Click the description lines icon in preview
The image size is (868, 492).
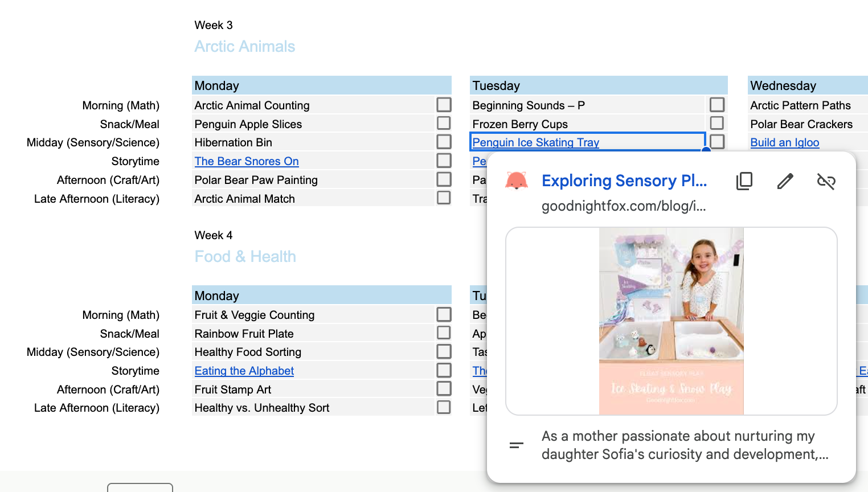[x=517, y=445]
